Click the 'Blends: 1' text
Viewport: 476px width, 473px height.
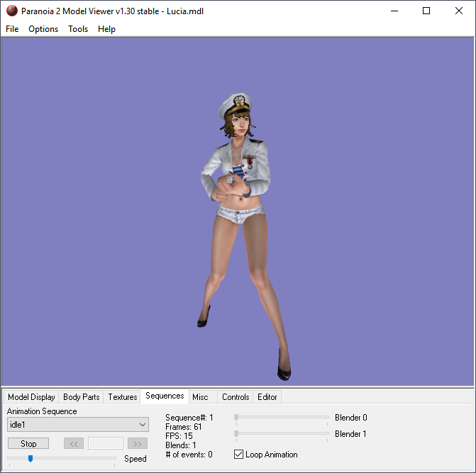click(181, 445)
